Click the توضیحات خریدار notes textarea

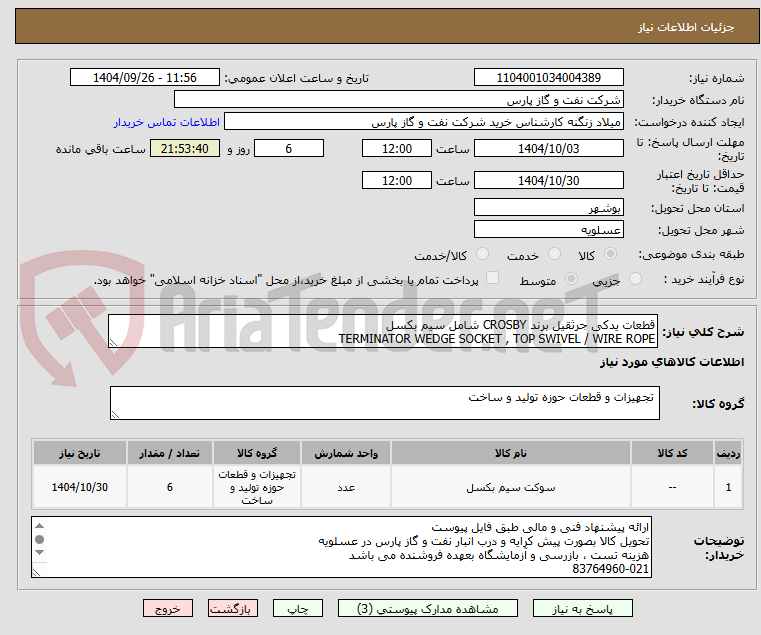(341, 547)
